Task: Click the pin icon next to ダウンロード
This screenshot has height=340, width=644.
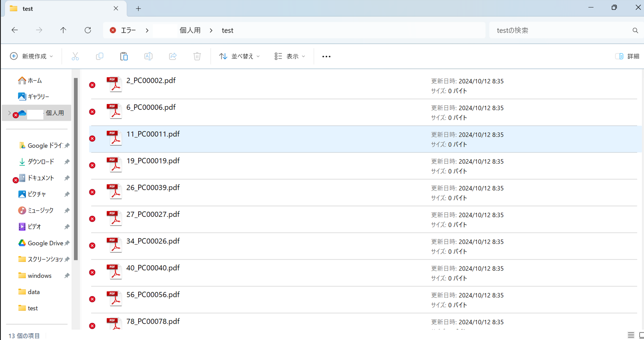Action: click(x=67, y=162)
